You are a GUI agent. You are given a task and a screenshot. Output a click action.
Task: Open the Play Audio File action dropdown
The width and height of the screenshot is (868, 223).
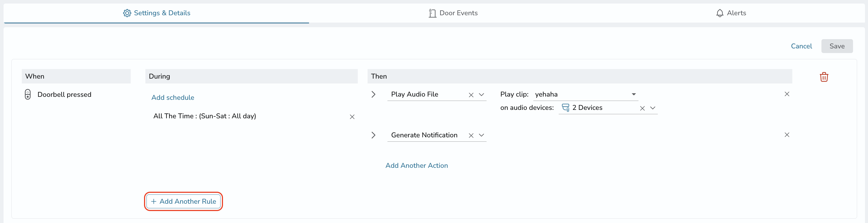tap(481, 95)
